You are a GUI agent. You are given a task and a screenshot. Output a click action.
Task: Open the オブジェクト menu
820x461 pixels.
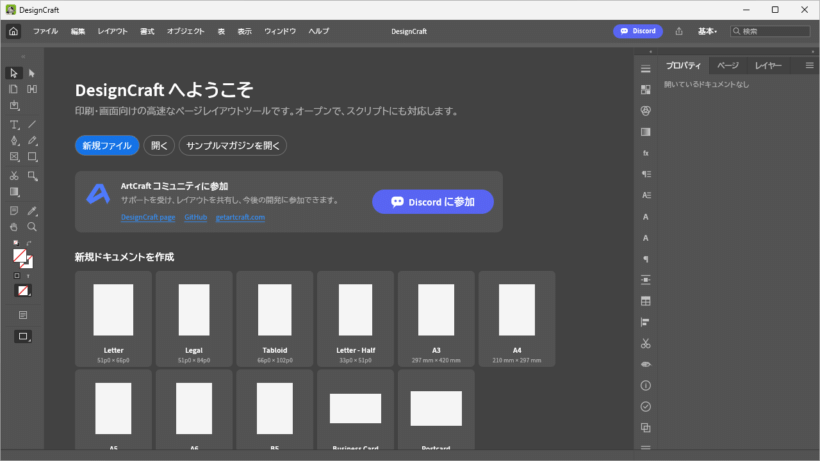(x=186, y=31)
